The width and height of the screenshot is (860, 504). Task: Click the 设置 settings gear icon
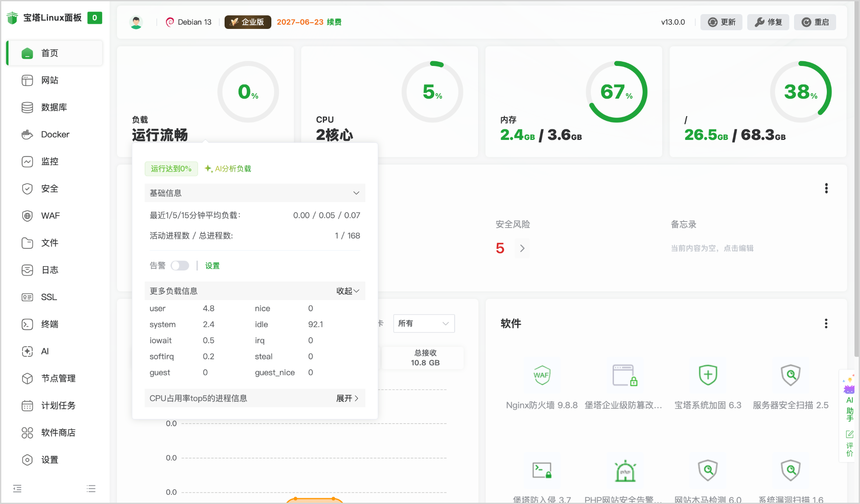tap(27, 460)
